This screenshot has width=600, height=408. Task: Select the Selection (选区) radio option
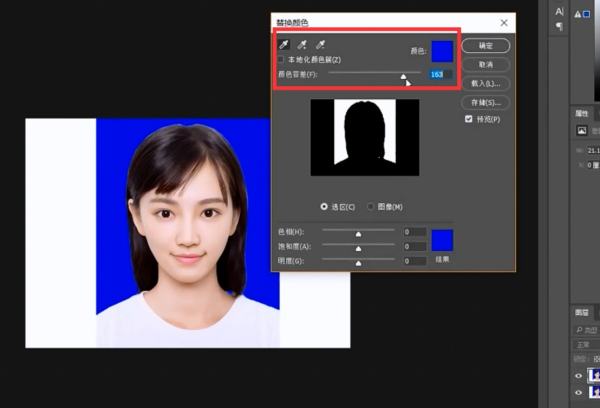pos(323,206)
